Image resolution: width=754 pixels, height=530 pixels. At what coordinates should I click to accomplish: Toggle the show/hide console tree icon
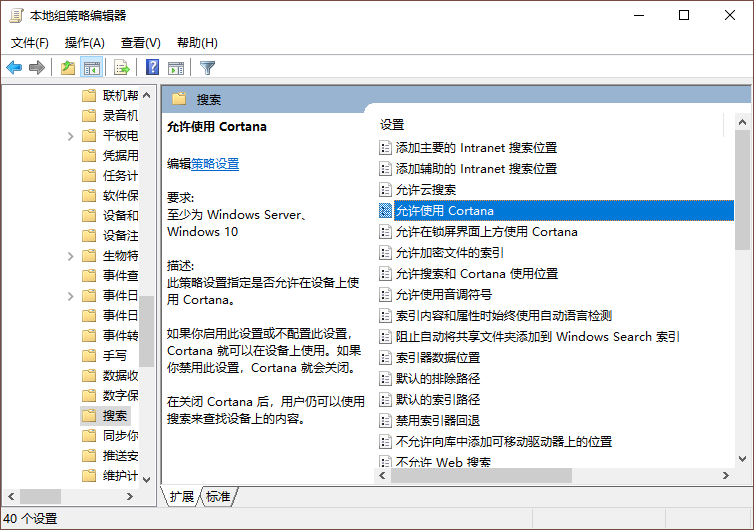click(92, 68)
